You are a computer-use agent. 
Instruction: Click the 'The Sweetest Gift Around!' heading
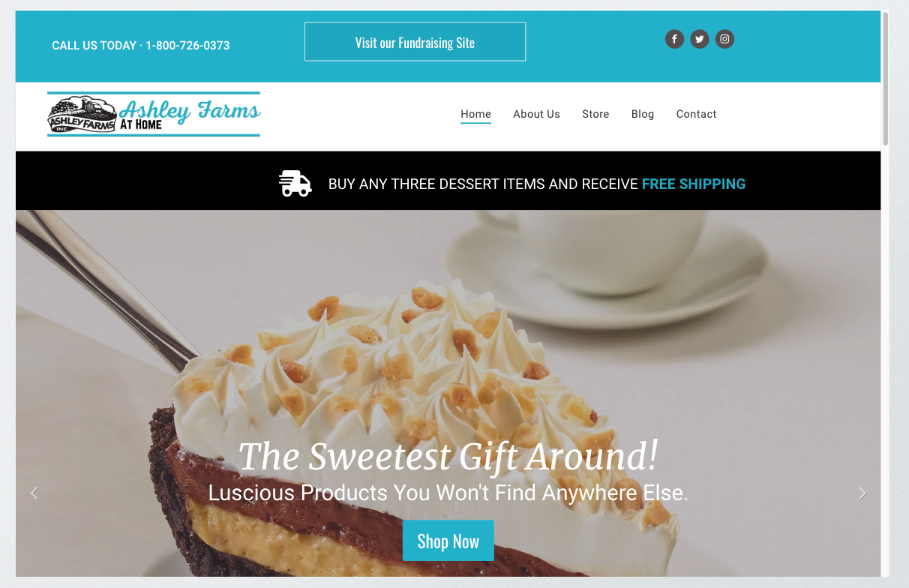(x=448, y=456)
